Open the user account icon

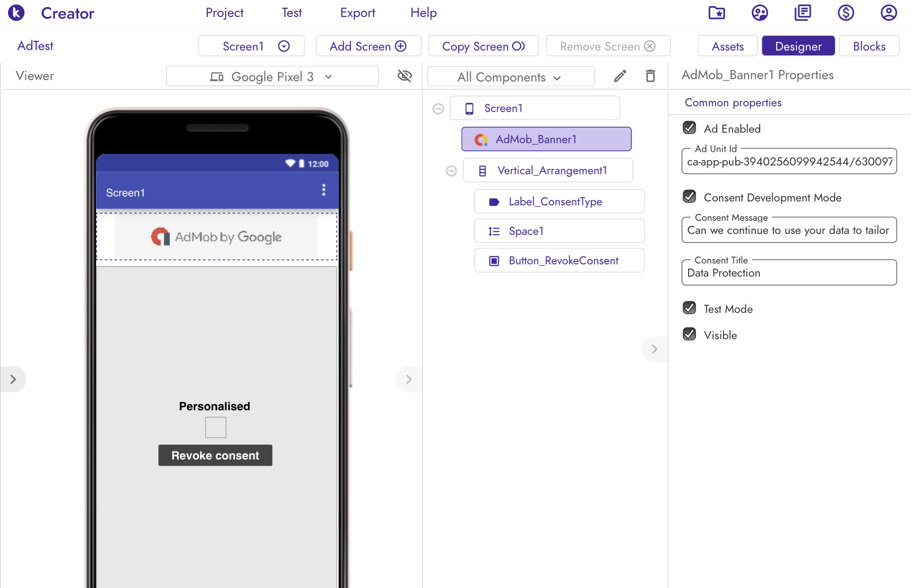point(888,13)
